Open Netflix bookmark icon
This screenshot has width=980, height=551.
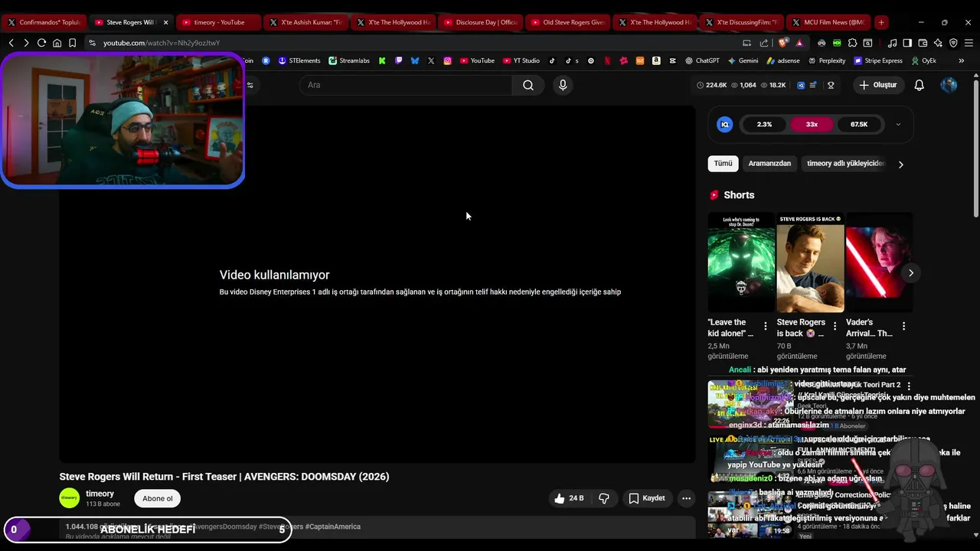tap(606, 60)
